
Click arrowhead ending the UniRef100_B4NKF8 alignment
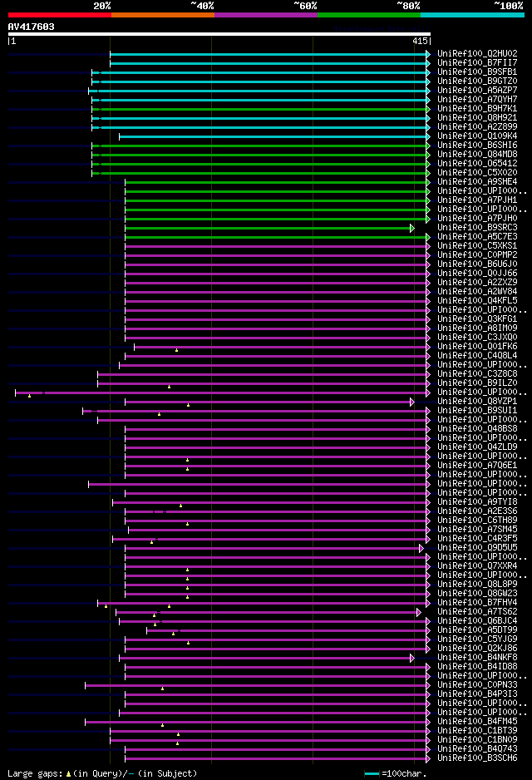[412, 658]
